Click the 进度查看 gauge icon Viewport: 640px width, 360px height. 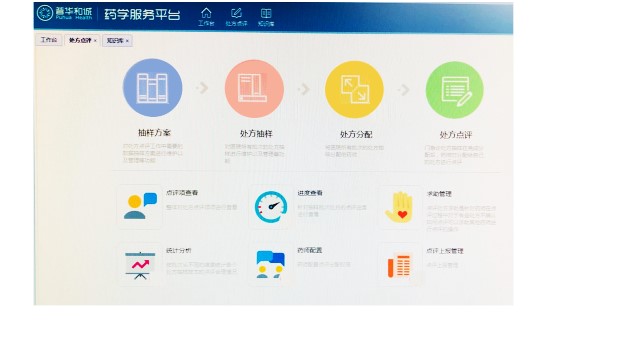click(270, 207)
